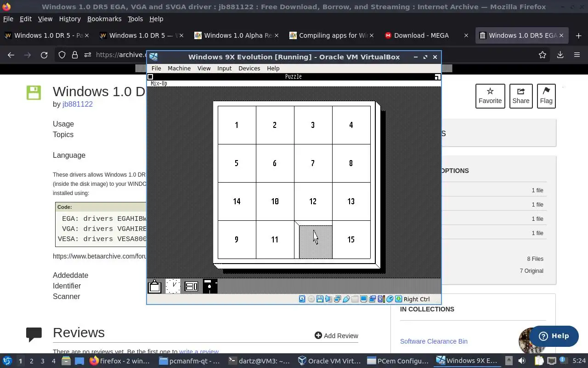Open the Clipboard icon in Windows 1.0

(x=155, y=286)
